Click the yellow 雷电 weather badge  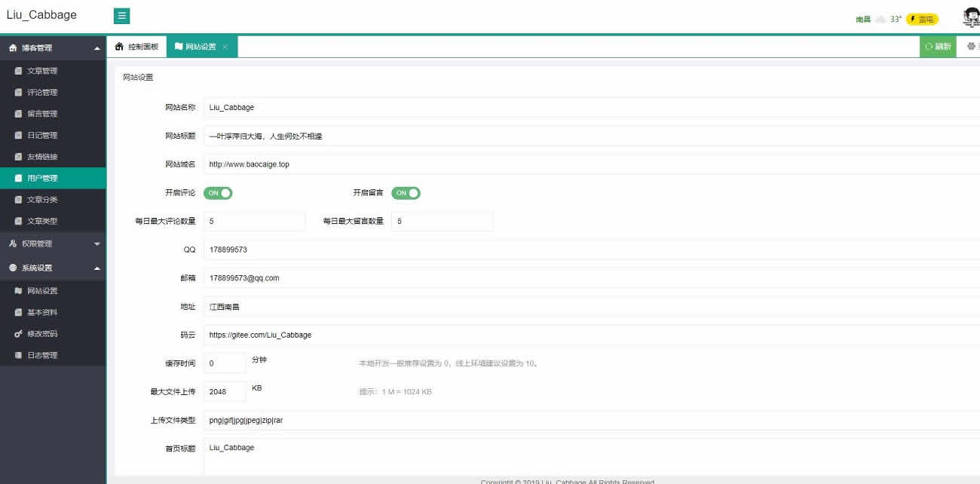(x=922, y=20)
